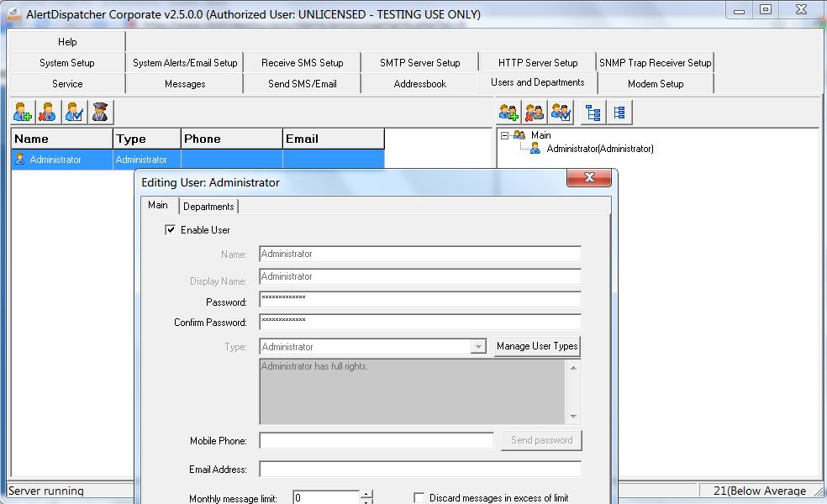Switch to the System Setup tab

point(67,63)
